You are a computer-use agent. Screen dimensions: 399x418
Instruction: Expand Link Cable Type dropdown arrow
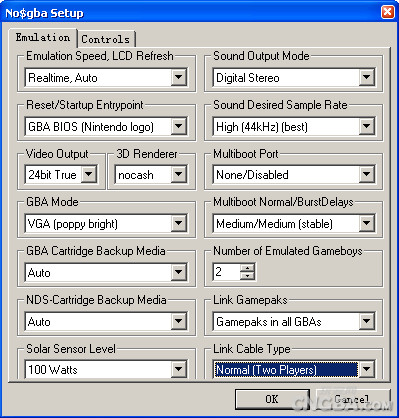pos(367,369)
